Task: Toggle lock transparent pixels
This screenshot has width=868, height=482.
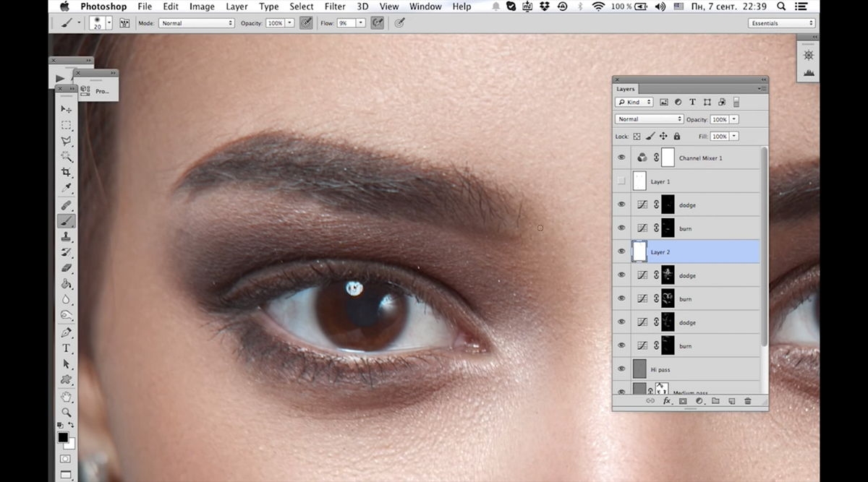Action: click(637, 136)
